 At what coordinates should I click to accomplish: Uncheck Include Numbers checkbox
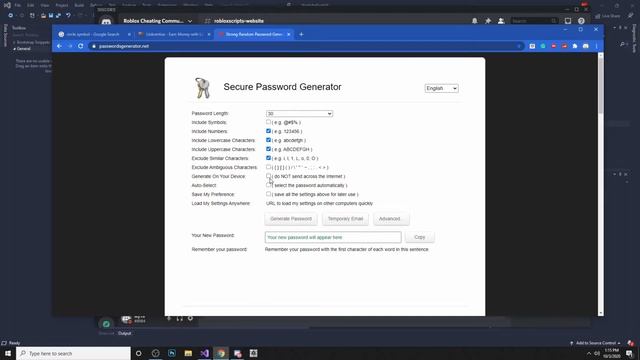click(x=268, y=131)
